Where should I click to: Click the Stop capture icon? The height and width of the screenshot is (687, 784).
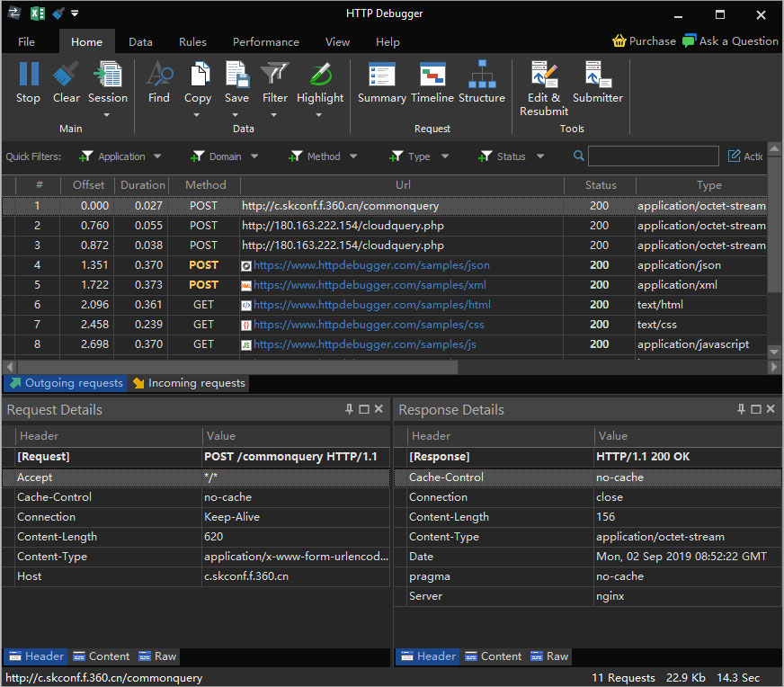28,75
